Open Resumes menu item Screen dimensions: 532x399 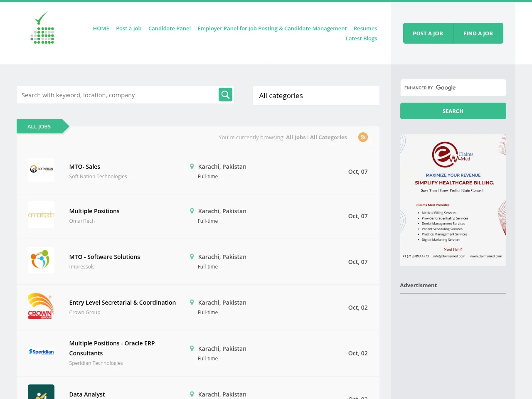365,28
